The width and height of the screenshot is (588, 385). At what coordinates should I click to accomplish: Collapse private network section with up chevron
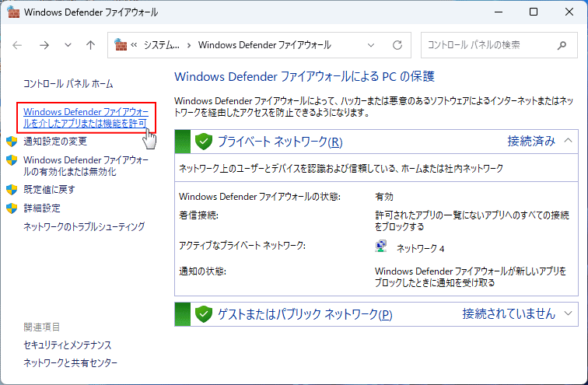coord(568,141)
